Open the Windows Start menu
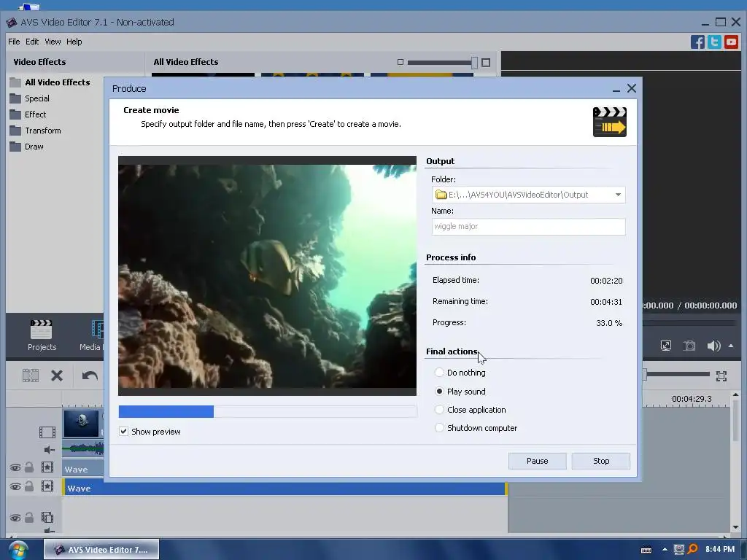747x560 pixels. point(18,550)
